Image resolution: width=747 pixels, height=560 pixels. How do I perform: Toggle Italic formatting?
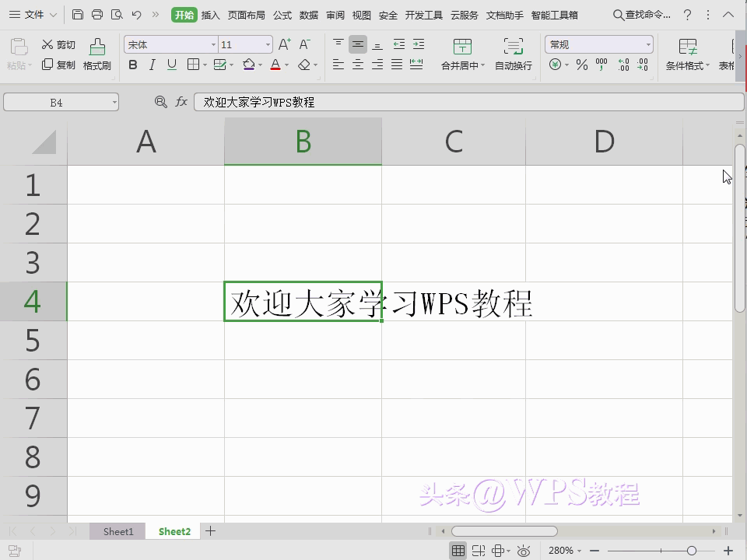click(x=152, y=65)
